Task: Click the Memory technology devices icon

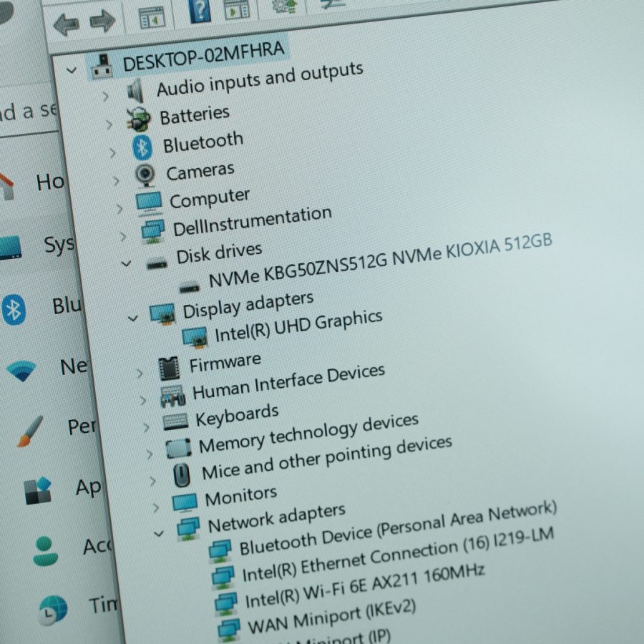Action: [x=179, y=449]
